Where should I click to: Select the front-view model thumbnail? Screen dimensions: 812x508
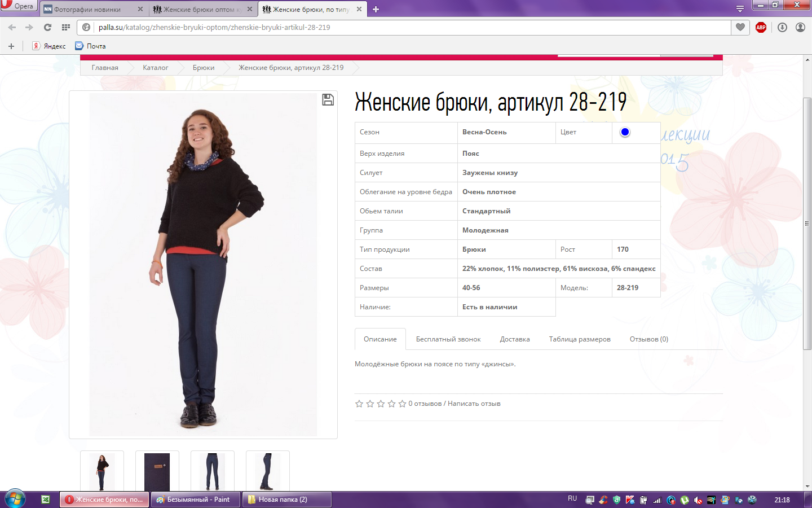(102, 471)
